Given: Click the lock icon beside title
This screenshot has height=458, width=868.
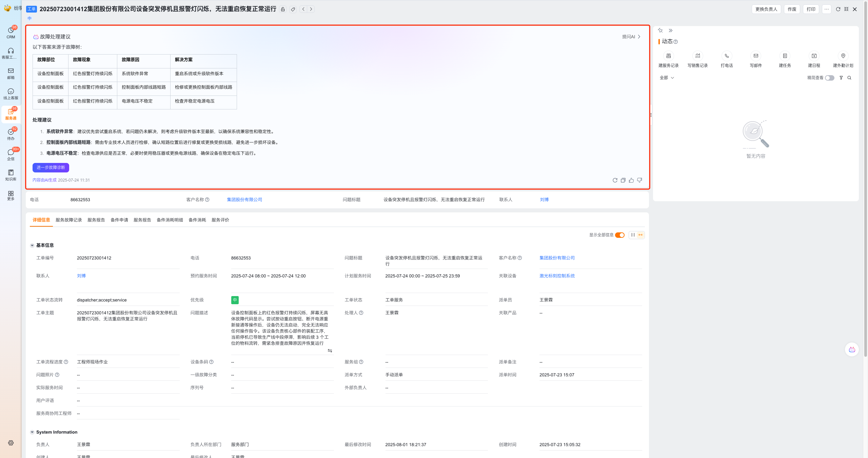Looking at the screenshot, I should pos(283,9).
